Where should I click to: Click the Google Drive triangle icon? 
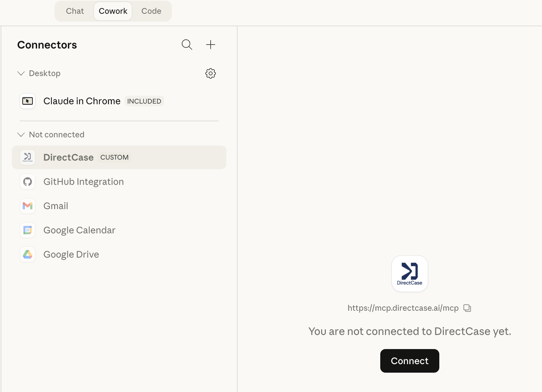(x=28, y=254)
